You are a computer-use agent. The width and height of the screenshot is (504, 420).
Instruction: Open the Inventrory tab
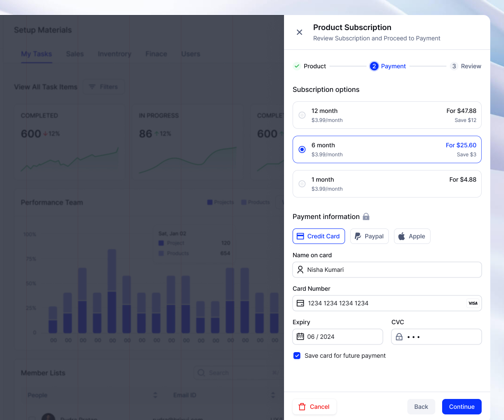coord(114,54)
